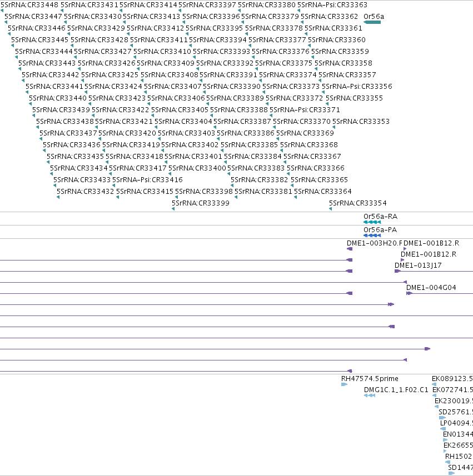Image resolution: width=473 pixels, height=476 pixels.
Task: Click 5SrRNA:CR33445 label
Action: 40,40
